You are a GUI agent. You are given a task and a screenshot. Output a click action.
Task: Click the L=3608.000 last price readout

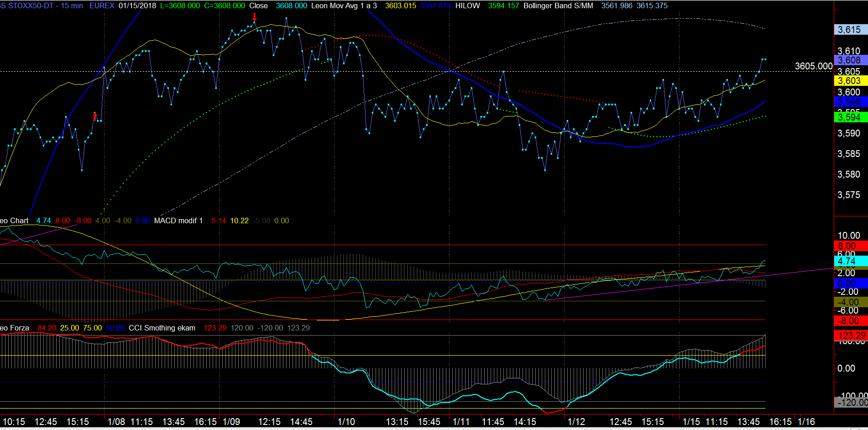180,5
